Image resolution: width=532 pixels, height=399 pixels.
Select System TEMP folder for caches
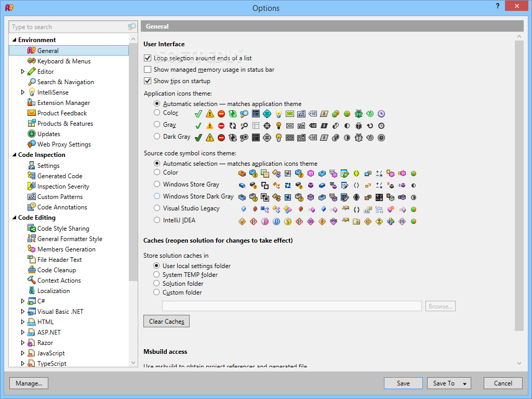(156, 274)
